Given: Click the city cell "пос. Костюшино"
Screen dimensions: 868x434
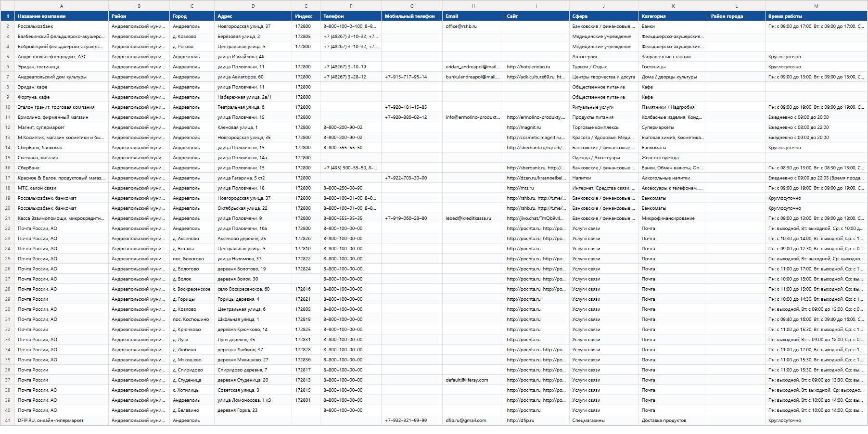Looking at the screenshot, I should [x=192, y=319].
